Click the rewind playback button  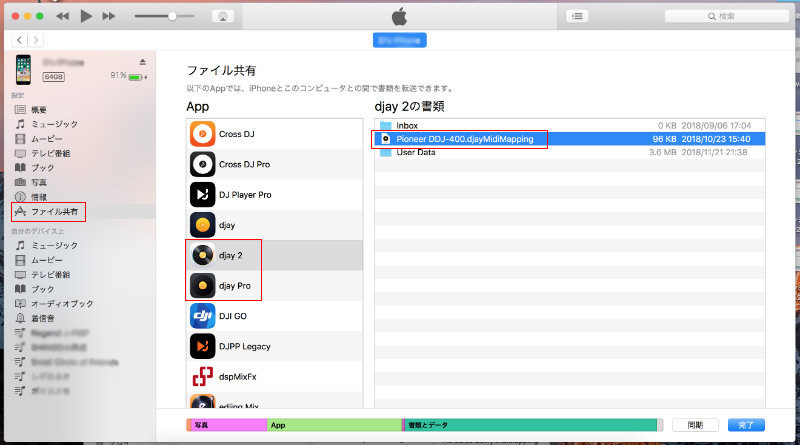(x=63, y=16)
